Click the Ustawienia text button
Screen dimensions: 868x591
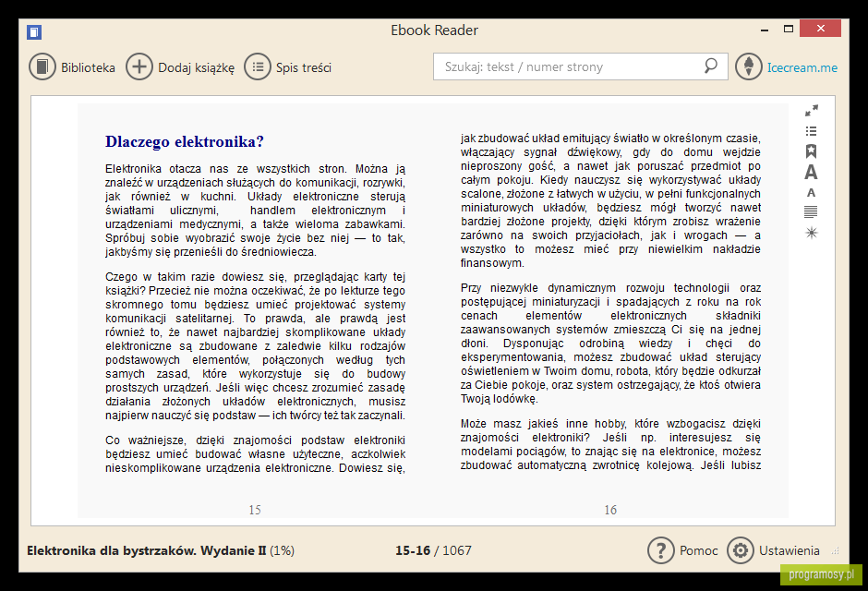click(789, 550)
